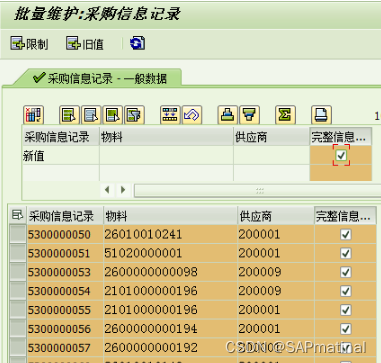The height and width of the screenshot is (363, 381).
Task: Click the blue undo arrow icon
Action: click(192, 115)
